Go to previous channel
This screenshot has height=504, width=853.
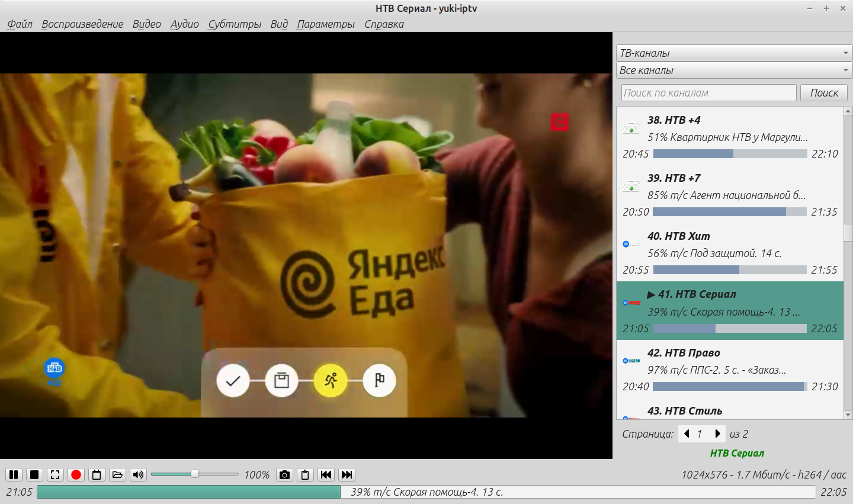point(326,474)
